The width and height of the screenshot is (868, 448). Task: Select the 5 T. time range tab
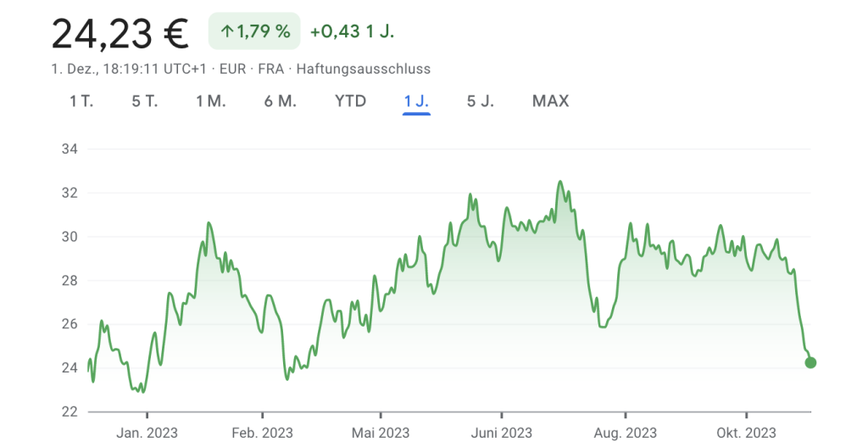click(x=145, y=102)
